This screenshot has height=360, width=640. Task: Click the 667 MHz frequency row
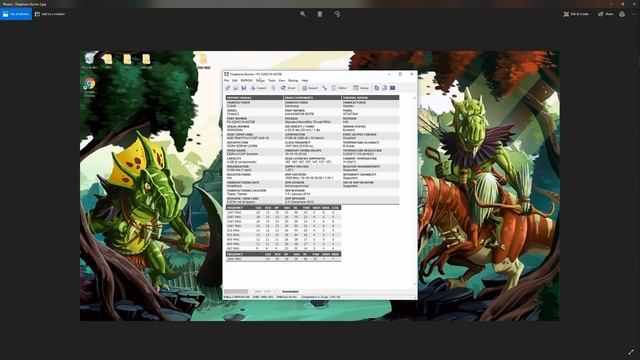[x=283, y=248]
